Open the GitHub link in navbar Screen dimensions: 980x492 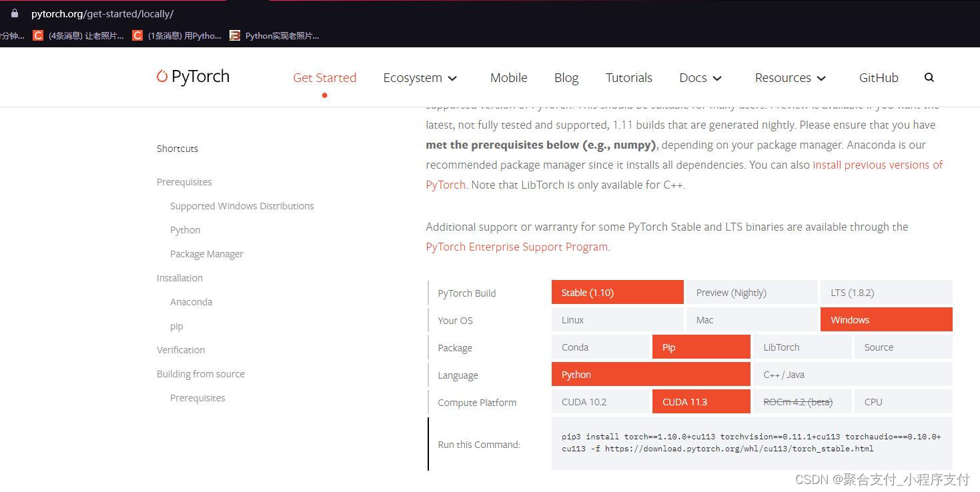879,78
